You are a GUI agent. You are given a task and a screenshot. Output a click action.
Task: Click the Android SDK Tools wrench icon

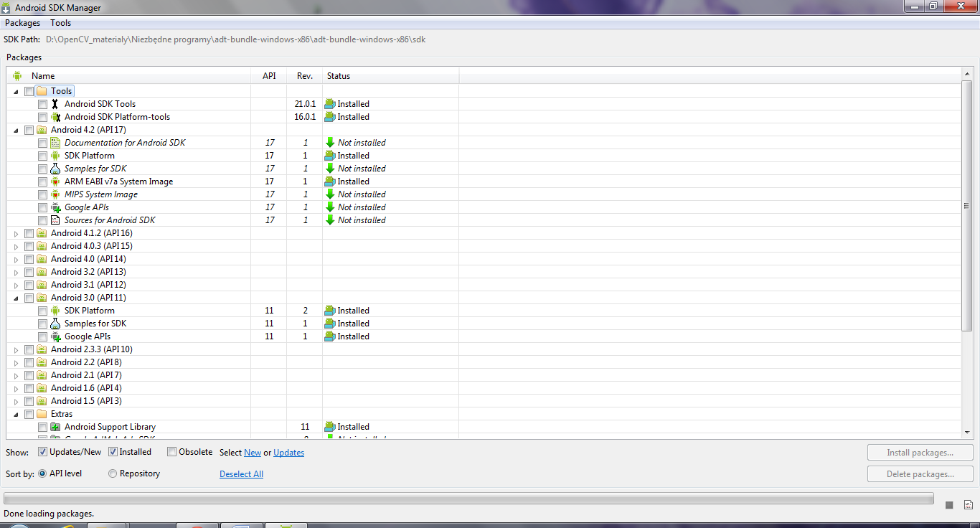point(55,104)
